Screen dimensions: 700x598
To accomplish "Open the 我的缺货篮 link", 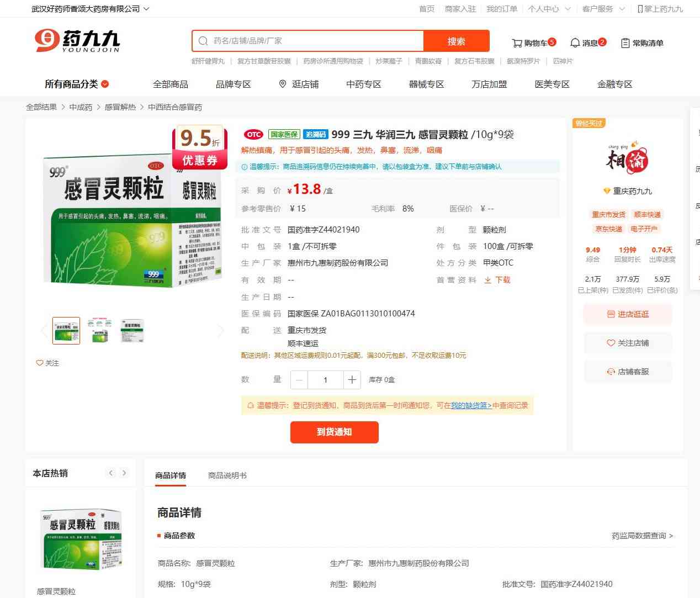I will (x=471, y=405).
